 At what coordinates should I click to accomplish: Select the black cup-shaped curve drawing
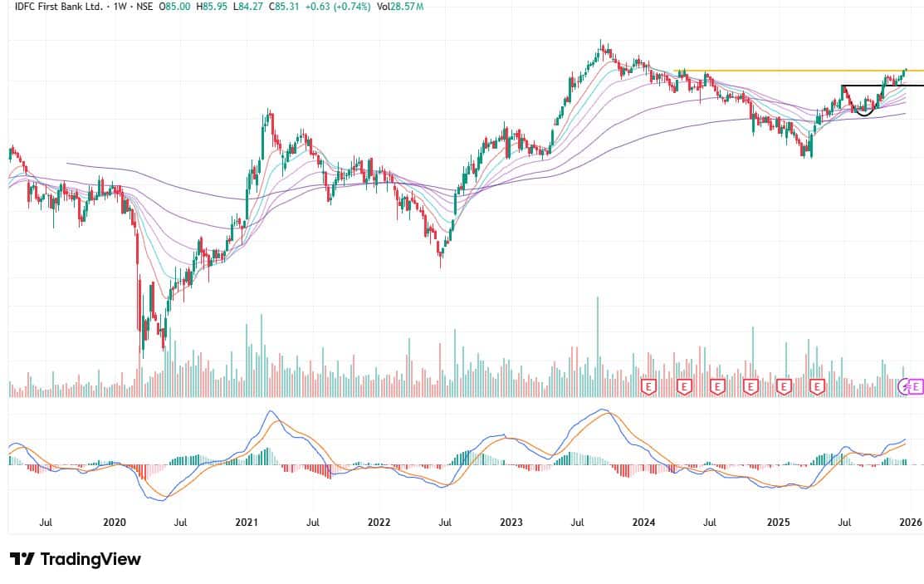coord(864,113)
